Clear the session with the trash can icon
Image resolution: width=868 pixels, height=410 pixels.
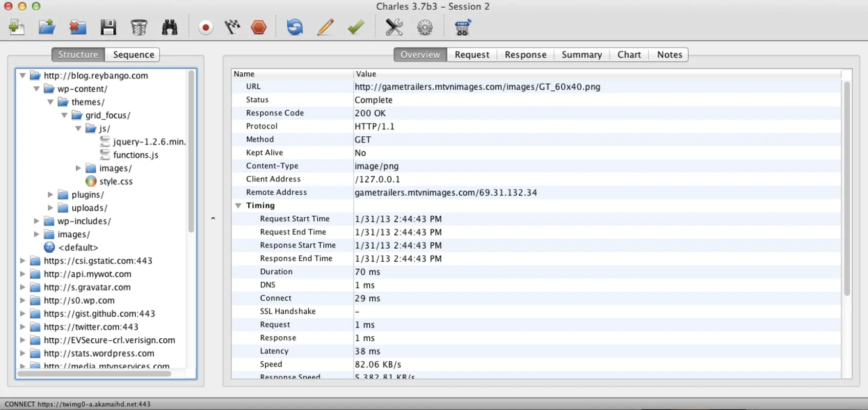[139, 27]
